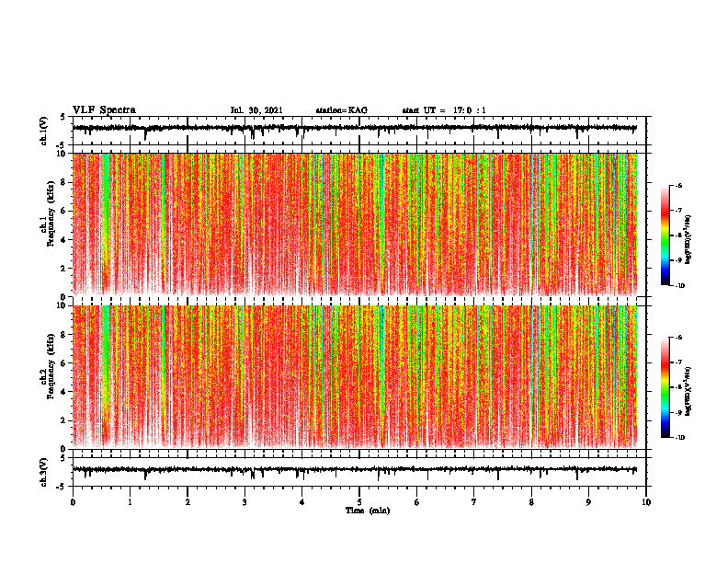Viewport: 728px width, 563px height.
Task: Click the "Time (min)" axis title
Action: click(x=368, y=511)
